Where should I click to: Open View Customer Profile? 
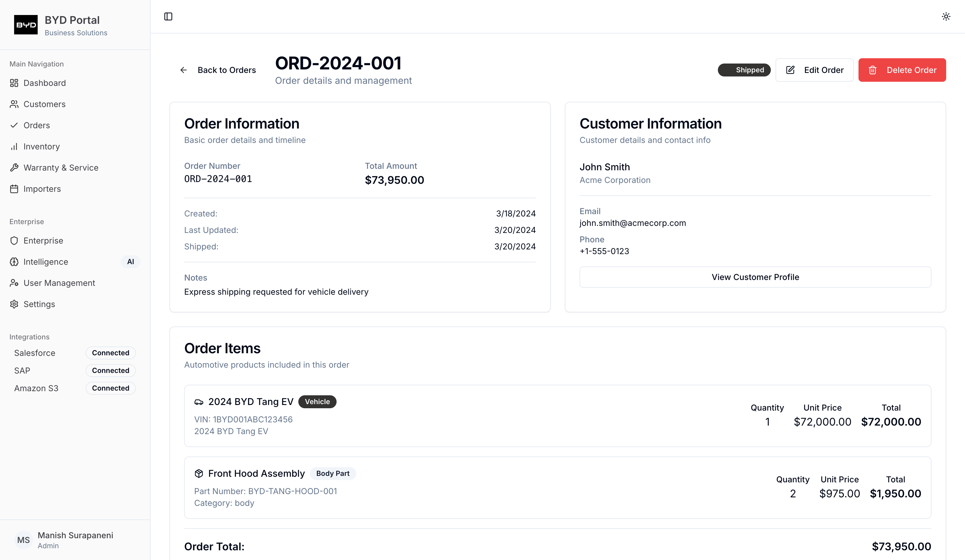(755, 277)
